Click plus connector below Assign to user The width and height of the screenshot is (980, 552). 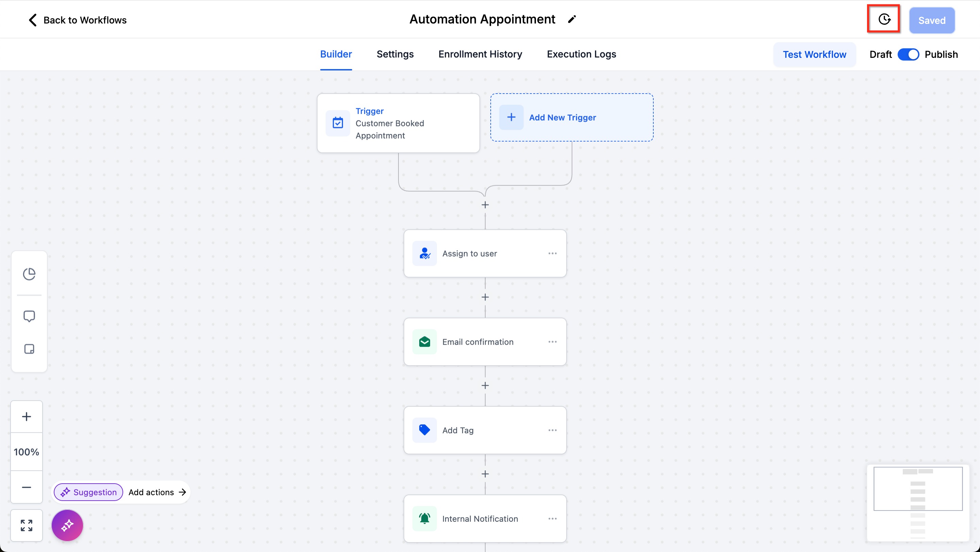[x=485, y=297]
